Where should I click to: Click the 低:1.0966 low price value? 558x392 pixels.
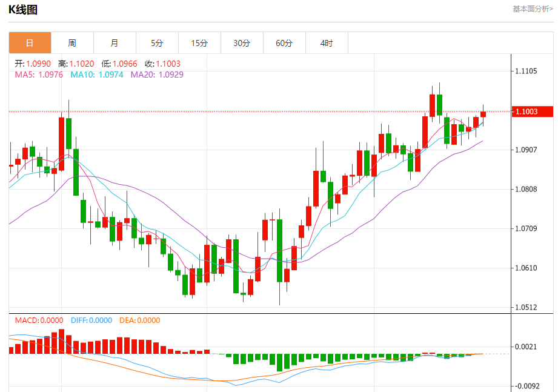tap(119, 64)
